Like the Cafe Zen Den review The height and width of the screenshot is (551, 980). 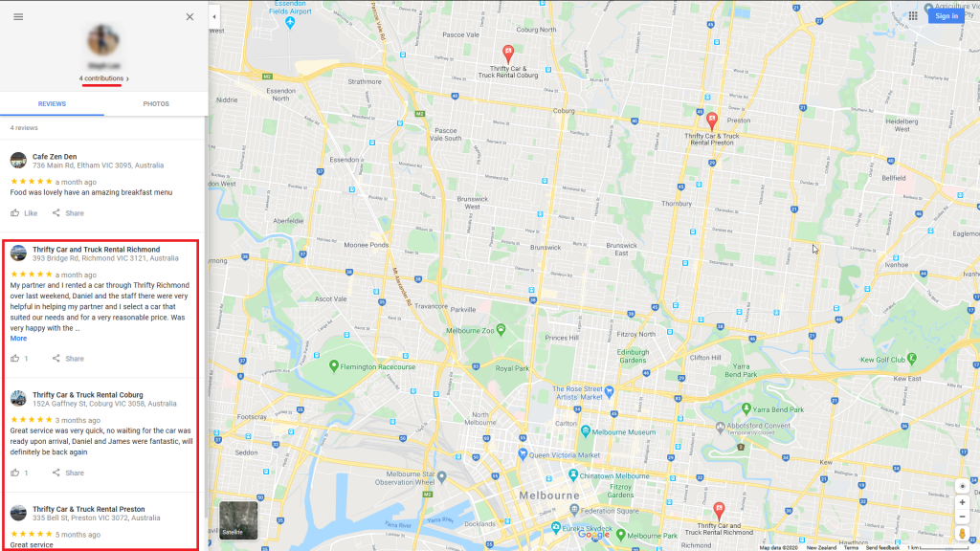pos(24,213)
